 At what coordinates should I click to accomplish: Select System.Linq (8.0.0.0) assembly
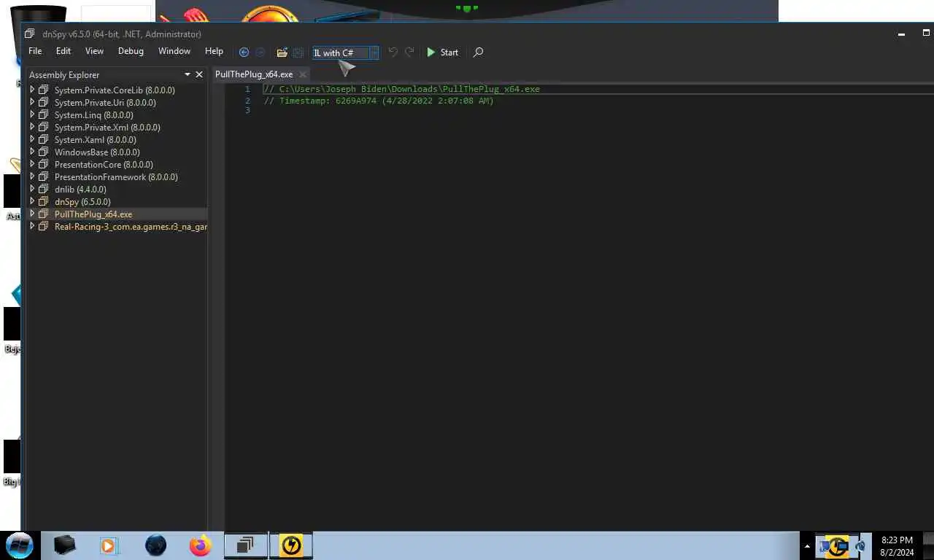[93, 115]
